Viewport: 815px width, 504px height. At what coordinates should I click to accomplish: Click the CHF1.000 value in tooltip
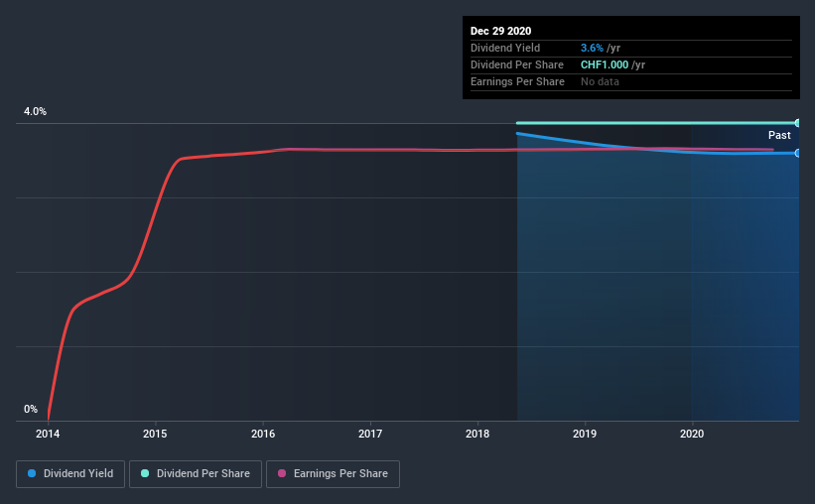coord(605,64)
